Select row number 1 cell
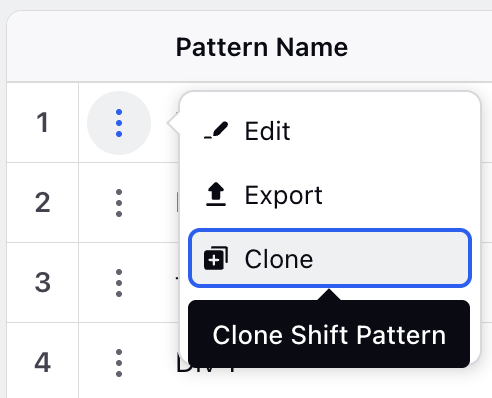 coord(43,123)
